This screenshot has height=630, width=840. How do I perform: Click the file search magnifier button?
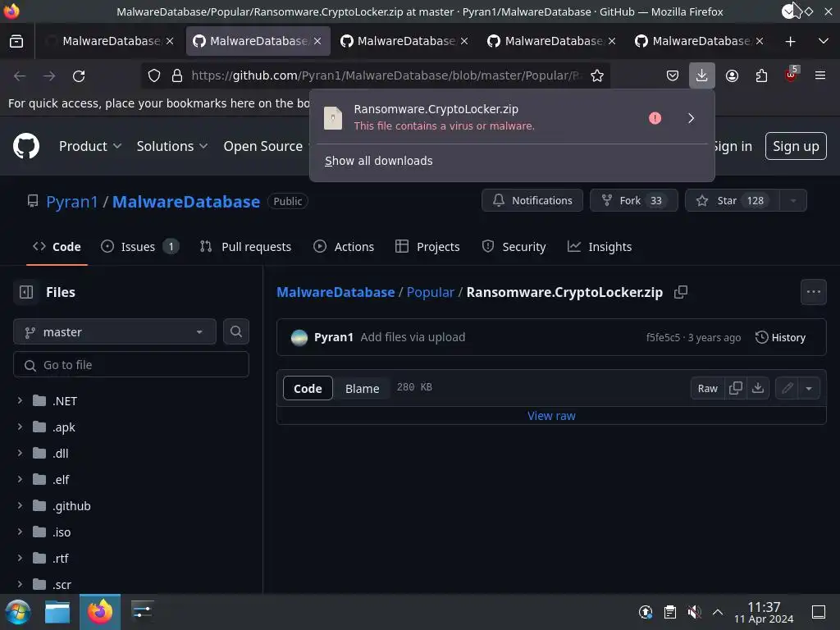tap(235, 331)
